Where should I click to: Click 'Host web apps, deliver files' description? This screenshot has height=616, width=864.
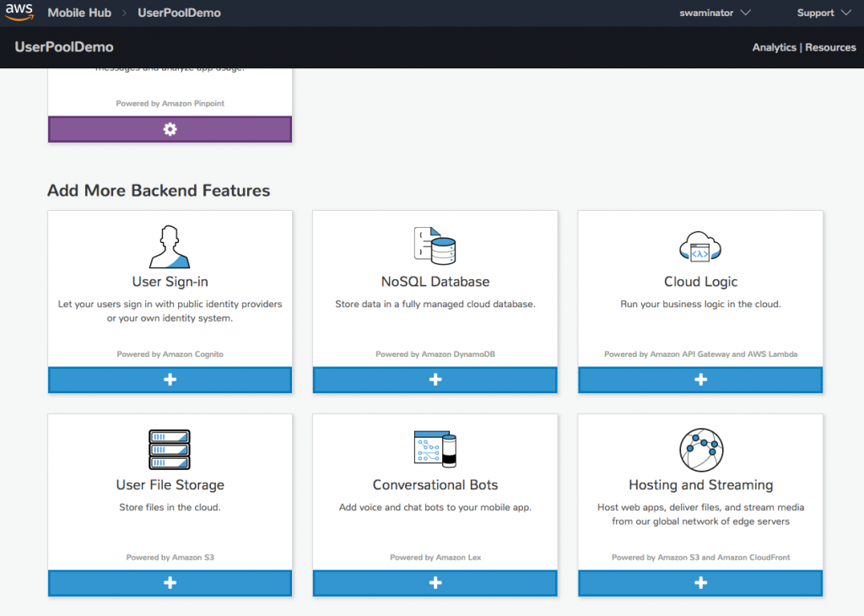click(x=700, y=515)
